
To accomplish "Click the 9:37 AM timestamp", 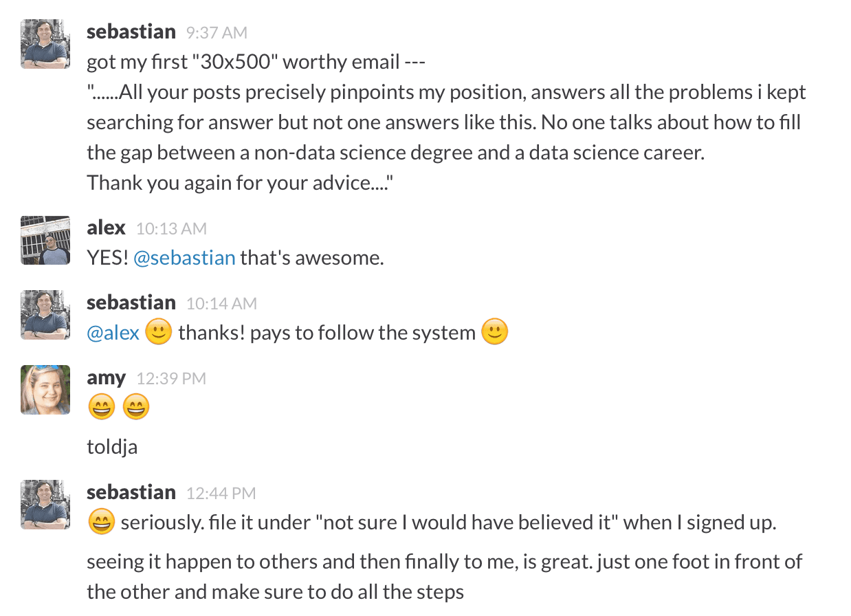I will [217, 33].
